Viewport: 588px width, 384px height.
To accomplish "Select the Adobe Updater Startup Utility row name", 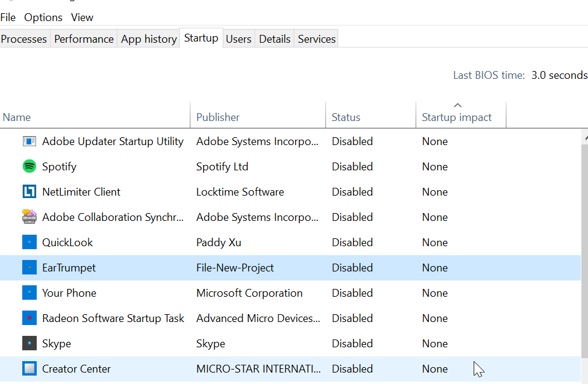I will [x=113, y=141].
